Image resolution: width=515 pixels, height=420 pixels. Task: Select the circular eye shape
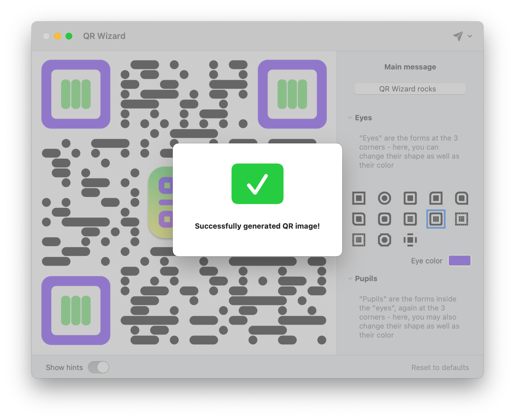pos(385,198)
